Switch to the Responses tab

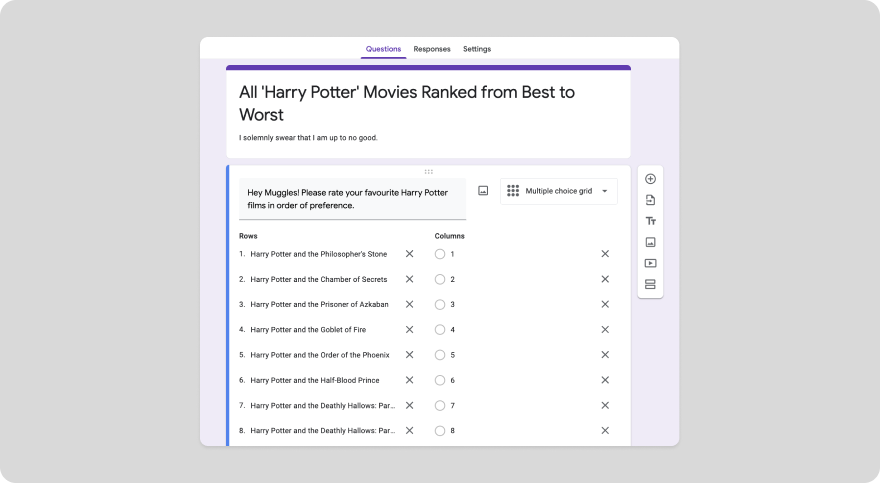tap(432, 49)
